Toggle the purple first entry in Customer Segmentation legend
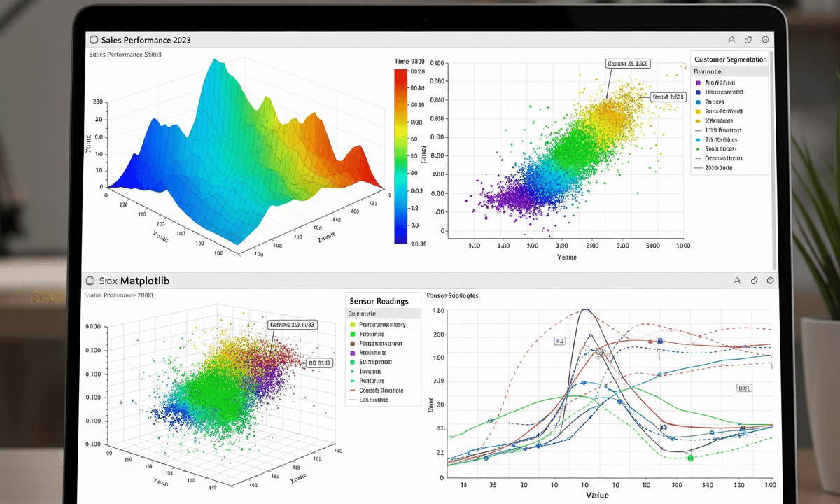840x504 pixels. (699, 83)
